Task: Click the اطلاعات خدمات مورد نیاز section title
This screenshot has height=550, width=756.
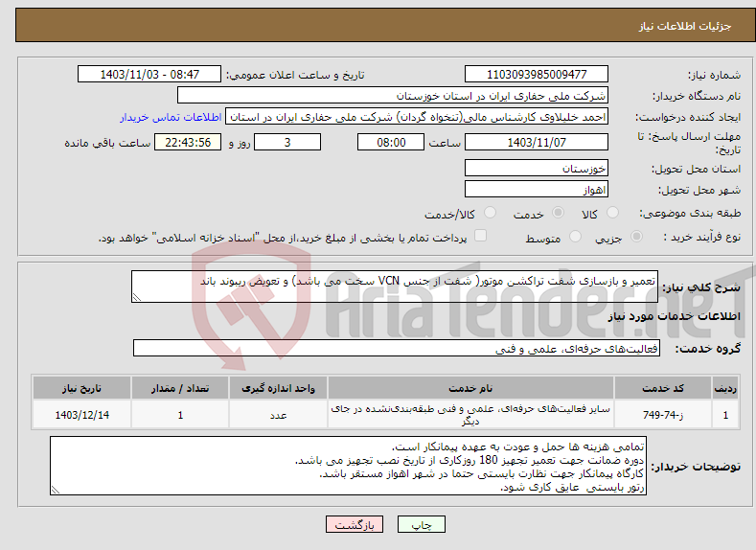Action: coord(674,316)
